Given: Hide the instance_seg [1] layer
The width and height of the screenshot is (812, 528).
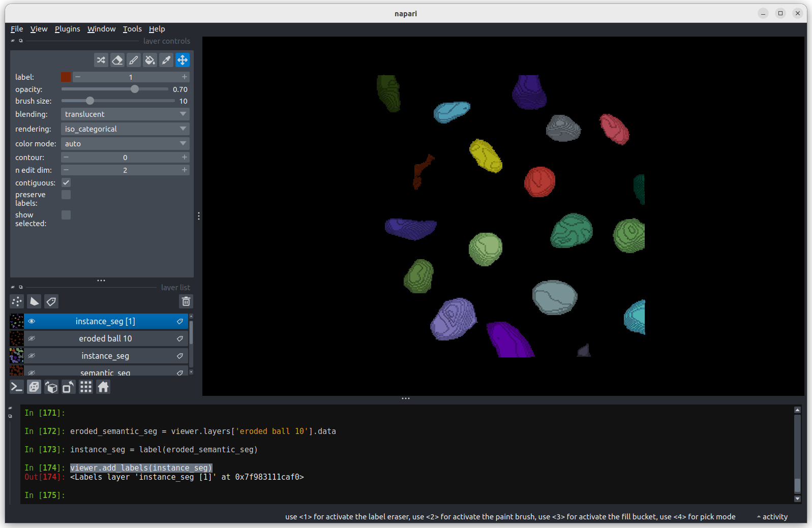Looking at the screenshot, I should click(32, 321).
